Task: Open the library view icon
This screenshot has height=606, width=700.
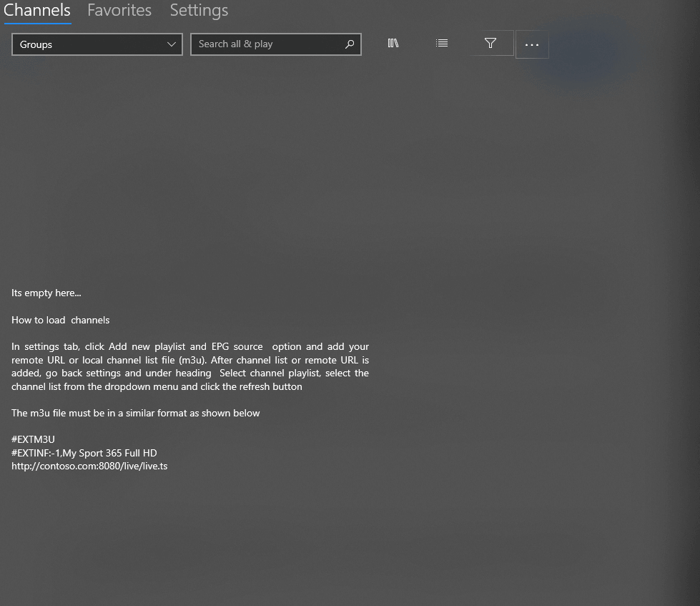Action: pos(393,44)
